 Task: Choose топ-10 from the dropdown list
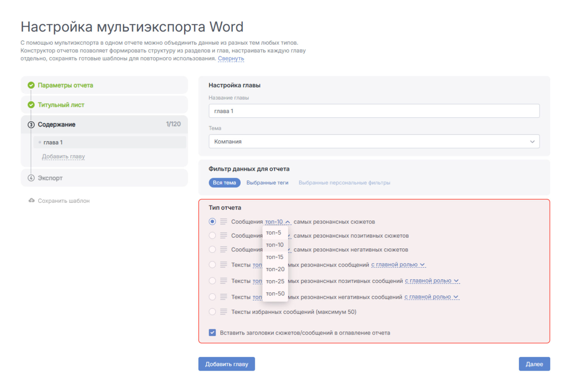(275, 245)
